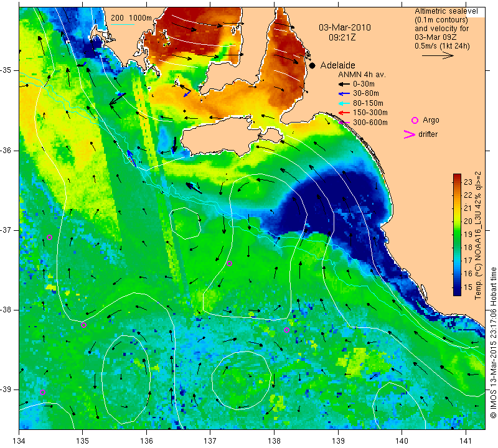The width and height of the screenshot is (498, 448).
Task: Click the magenta drifter chevron in legend
Action: [x=410, y=134]
